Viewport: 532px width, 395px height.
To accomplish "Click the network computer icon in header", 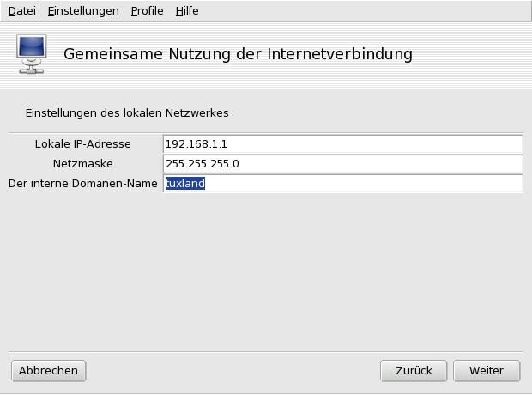I will point(33,54).
